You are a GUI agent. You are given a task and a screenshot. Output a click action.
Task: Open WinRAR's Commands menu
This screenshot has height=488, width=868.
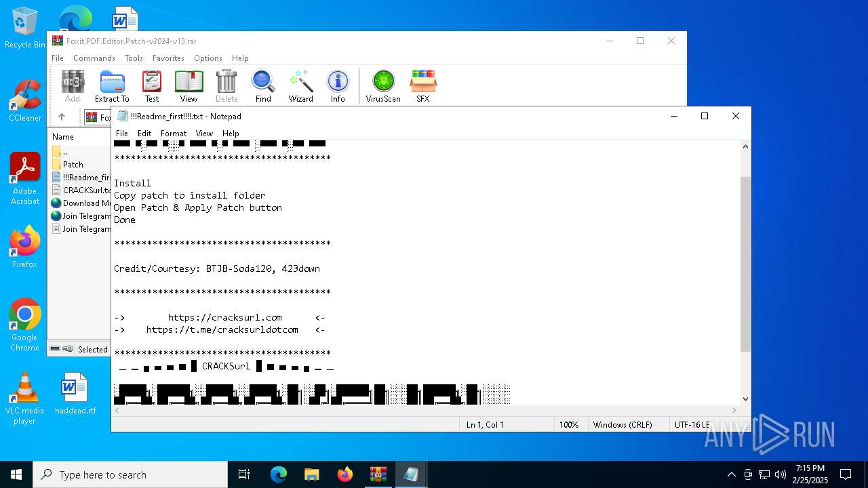(94, 58)
